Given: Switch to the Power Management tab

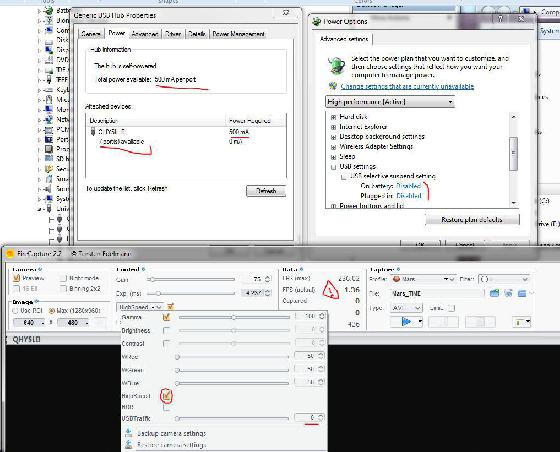Looking at the screenshot, I should 239,34.
